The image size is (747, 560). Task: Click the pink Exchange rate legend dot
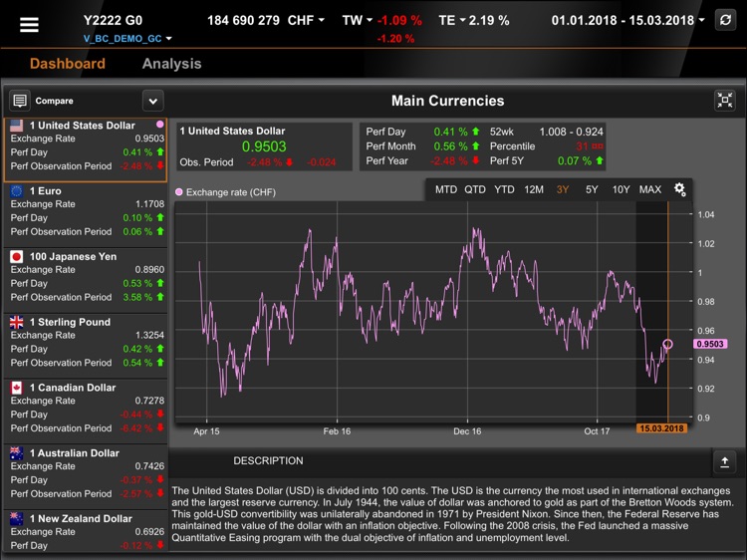coord(179,192)
